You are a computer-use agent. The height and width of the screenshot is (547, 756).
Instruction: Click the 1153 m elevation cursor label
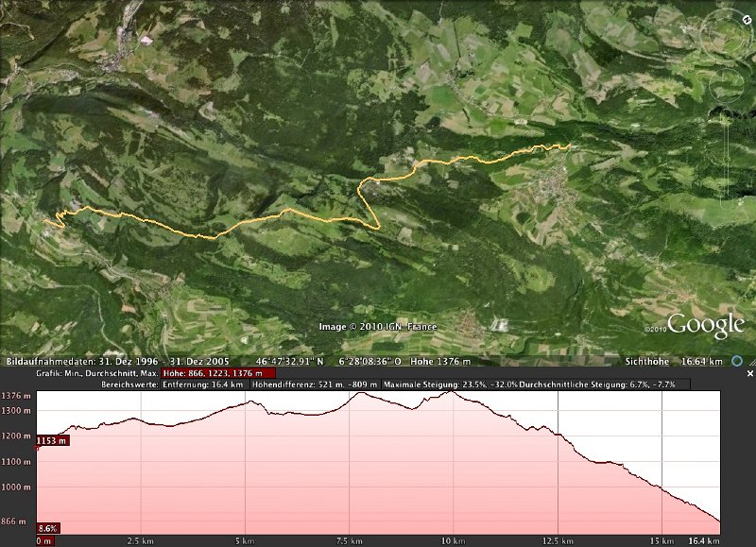click(x=53, y=440)
